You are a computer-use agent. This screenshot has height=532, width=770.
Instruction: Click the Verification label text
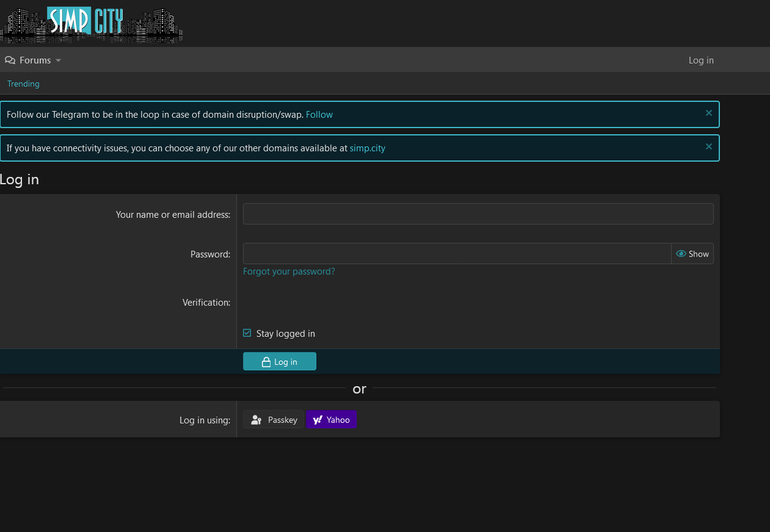pyautogui.click(x=206, y=302)
